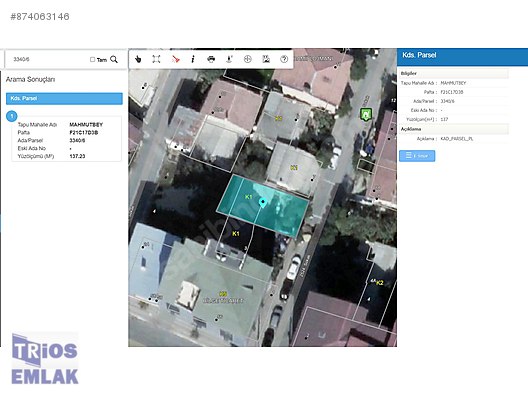This screenshot has width=528, height=396.
Task: Open the basemap image tool
Action: click(266, 59)
